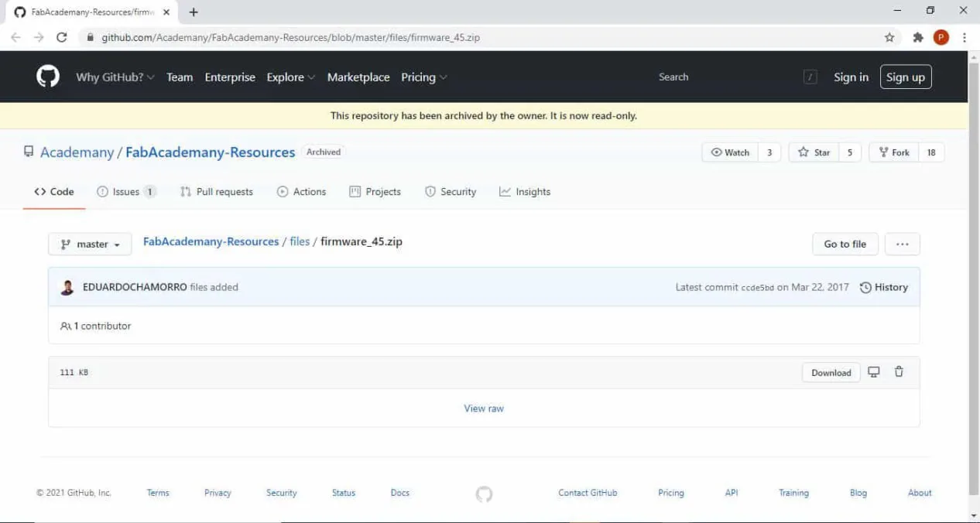The height and width of the screenshot is (523, 980).
Task: Open the master branch selector
Action: 90,244
